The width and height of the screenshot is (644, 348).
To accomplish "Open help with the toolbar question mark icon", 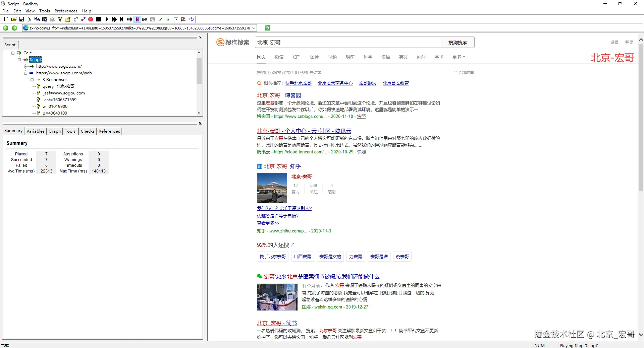I will click(60, 19).
